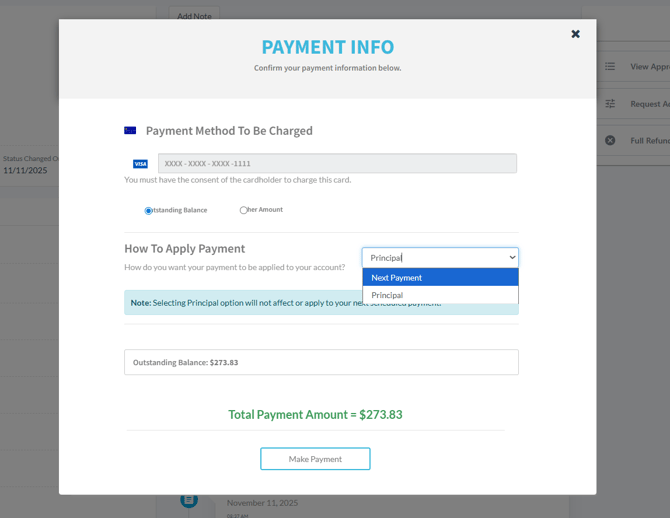Click the View Approval option in background
The image size is (670, 518).
click(x=649, y=67)
